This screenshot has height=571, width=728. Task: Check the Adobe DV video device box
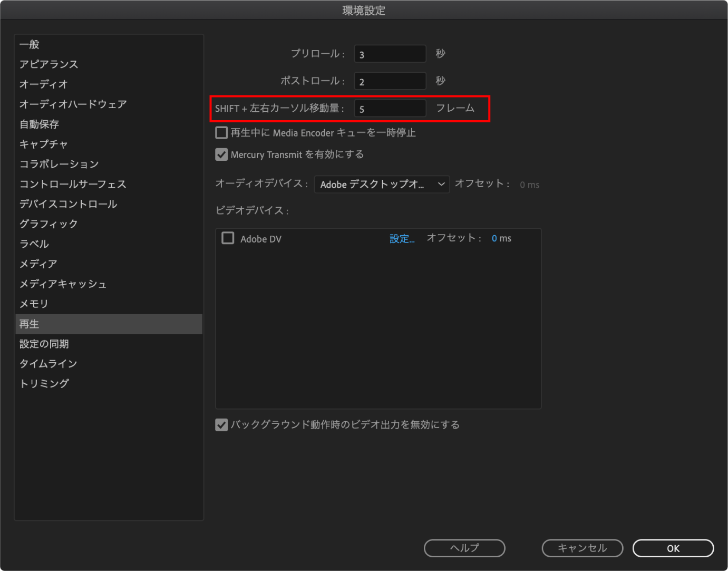point(228,238)
